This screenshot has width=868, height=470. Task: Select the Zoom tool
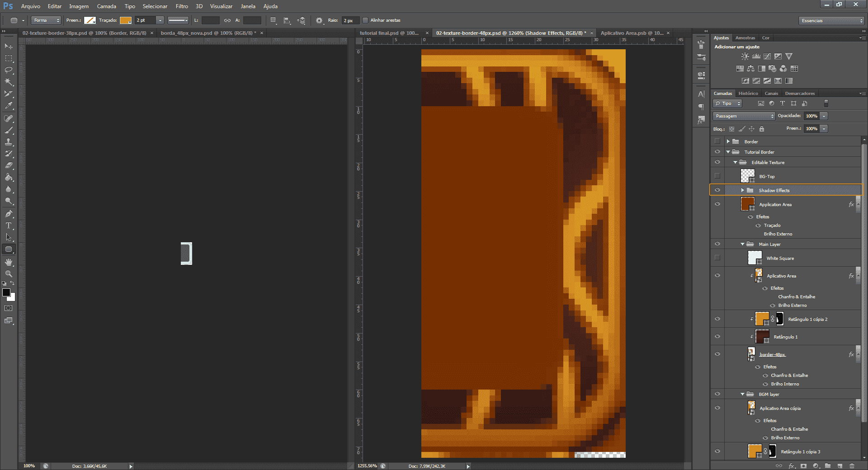point(9,274)
